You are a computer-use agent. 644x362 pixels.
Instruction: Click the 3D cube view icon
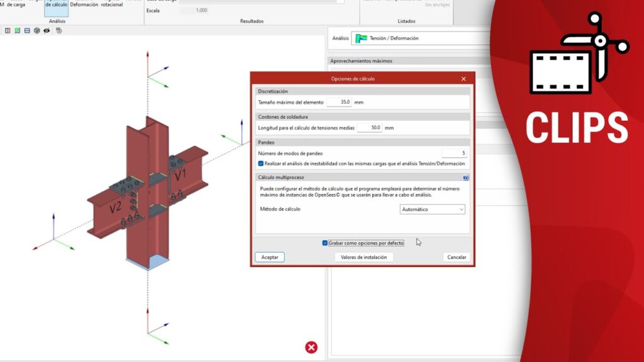37,30
